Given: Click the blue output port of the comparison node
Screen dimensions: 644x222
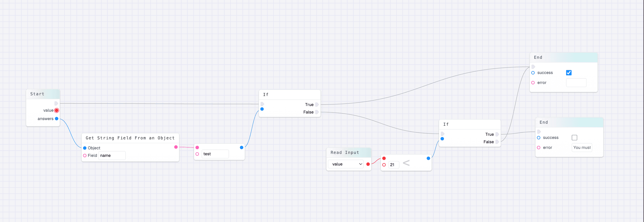Looking at the screenshot, I should [x=428, y=158].
